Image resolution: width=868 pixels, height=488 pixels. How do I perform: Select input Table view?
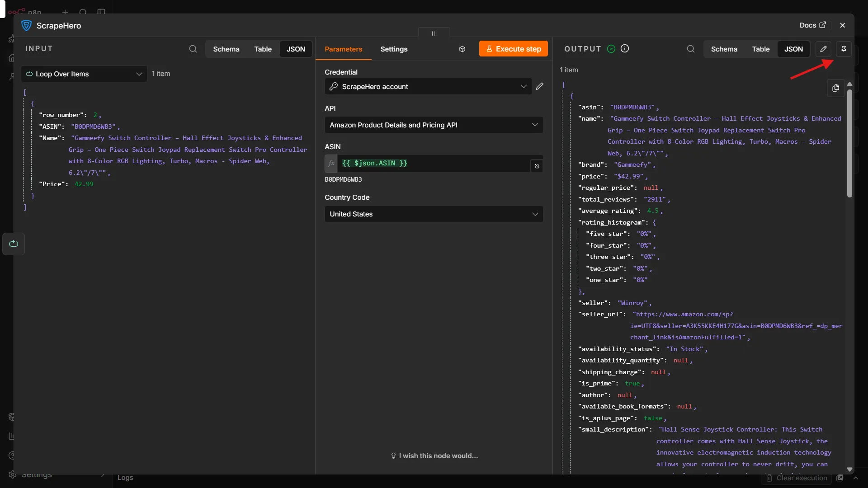point(263,49)
